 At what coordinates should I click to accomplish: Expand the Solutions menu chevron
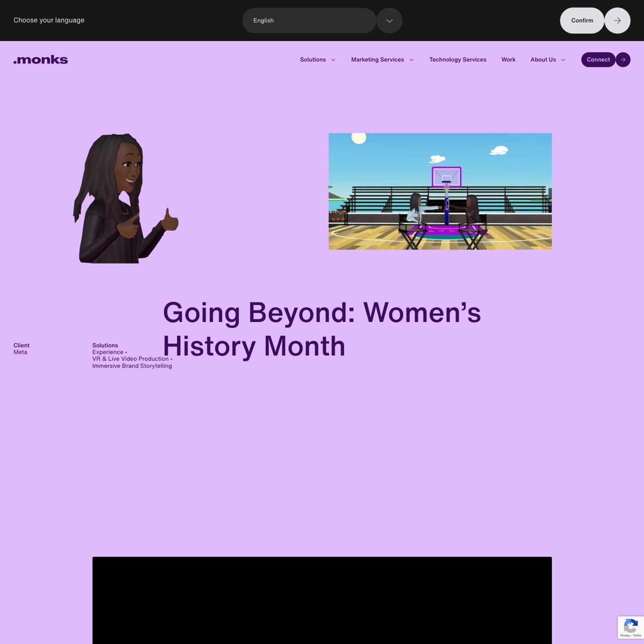click(333, 60)
